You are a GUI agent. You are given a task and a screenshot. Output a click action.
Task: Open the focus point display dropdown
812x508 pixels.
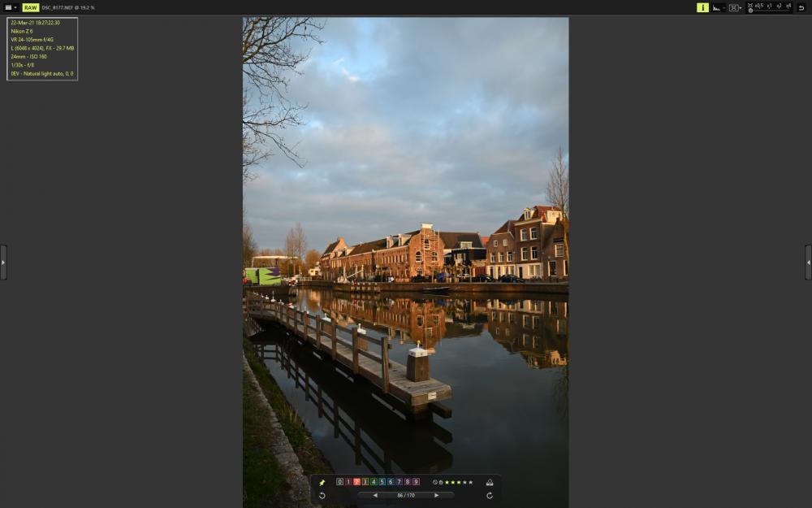pos(735,8)
